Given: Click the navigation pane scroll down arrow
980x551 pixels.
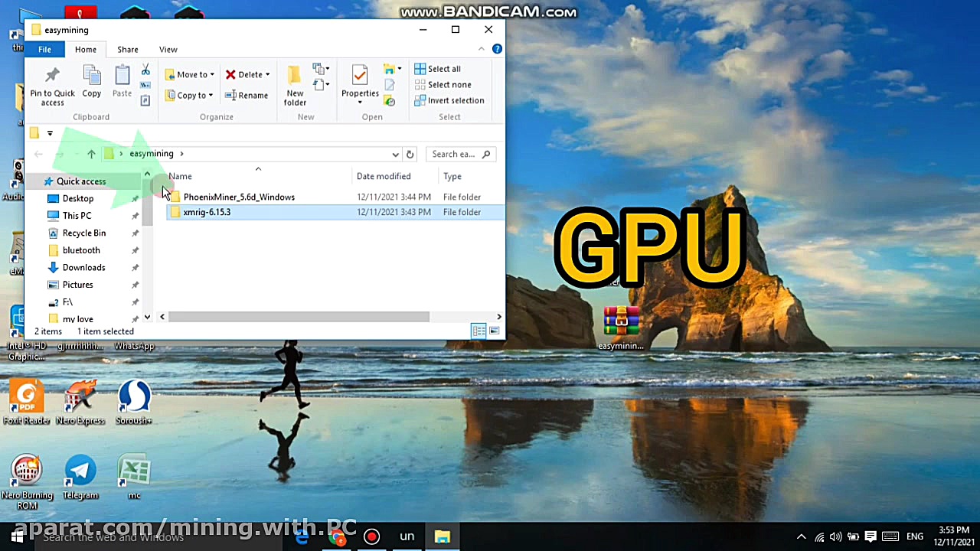Looking at the screenshot, I should 147,317.
